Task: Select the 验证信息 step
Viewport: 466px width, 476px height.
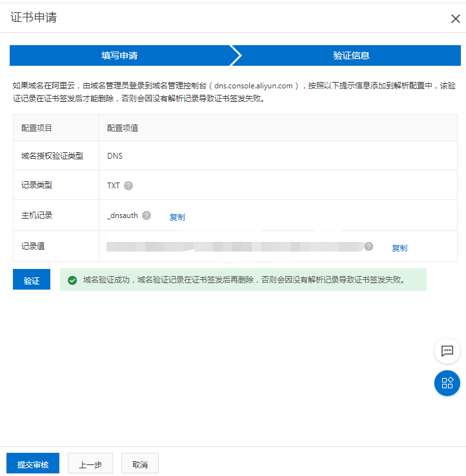Action: 351,55
